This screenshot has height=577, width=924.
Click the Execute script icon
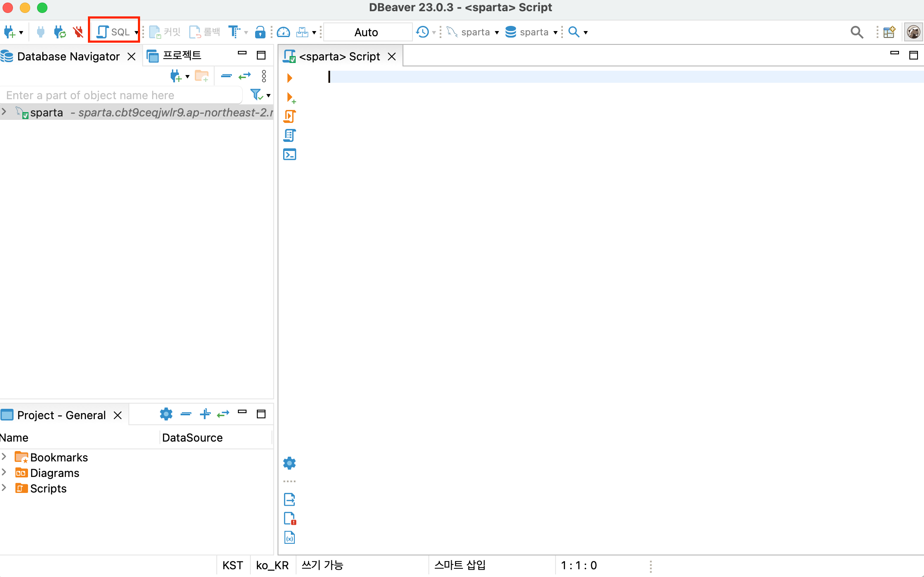[x=290, y=116]
